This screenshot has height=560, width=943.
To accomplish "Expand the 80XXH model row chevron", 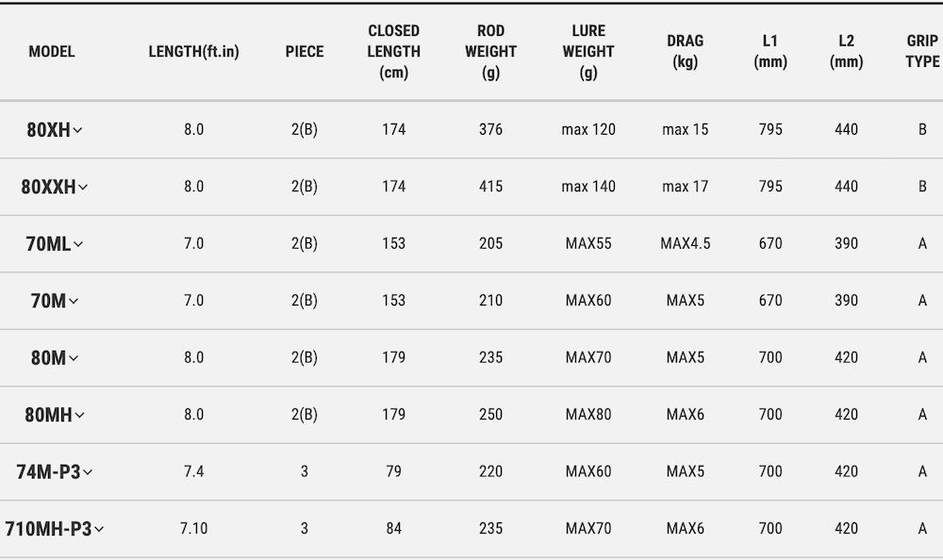I will click(x=83, y=188).
